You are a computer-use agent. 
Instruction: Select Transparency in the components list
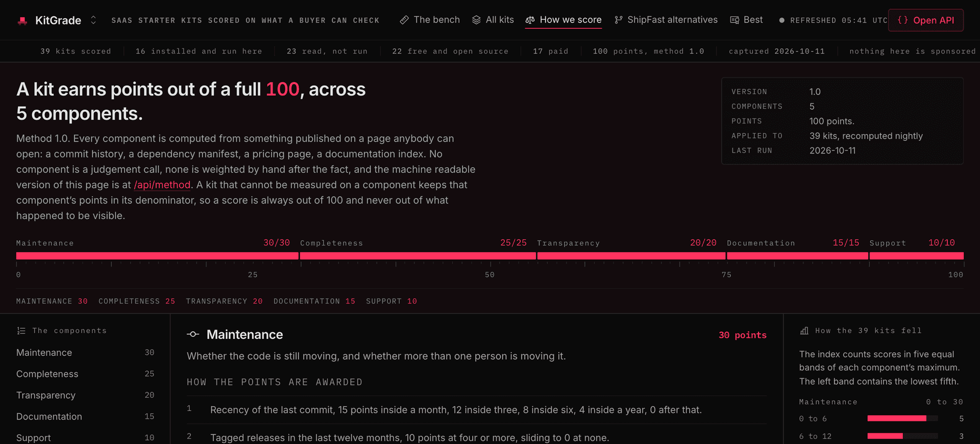85,396
